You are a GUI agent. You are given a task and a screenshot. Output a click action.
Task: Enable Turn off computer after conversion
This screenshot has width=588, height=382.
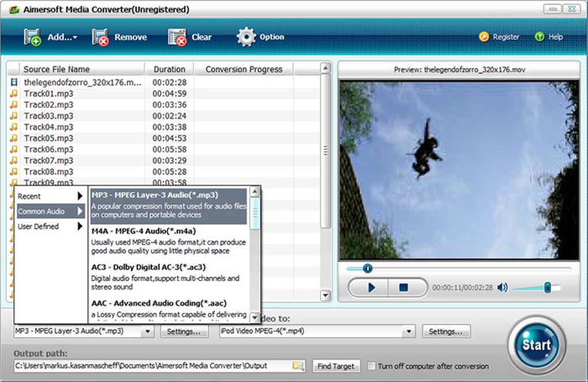(x=371, y=366)
